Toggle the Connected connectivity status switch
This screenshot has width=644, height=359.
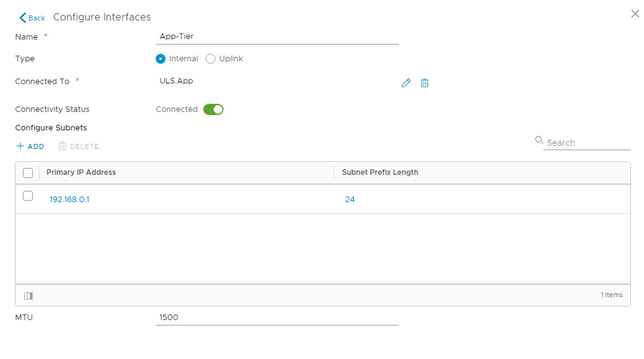[213, 109]
